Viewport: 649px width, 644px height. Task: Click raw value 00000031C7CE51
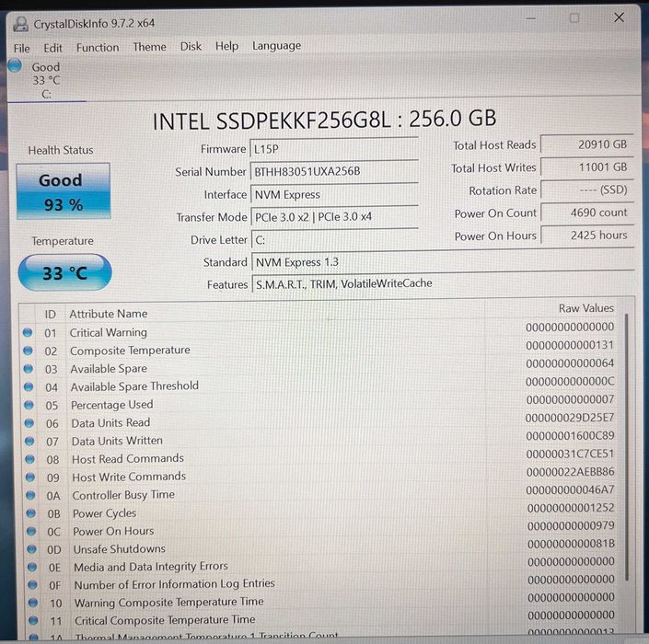tap(570, 454)
